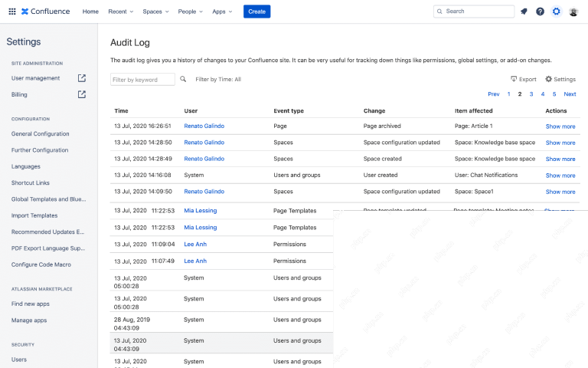Image resolution: width=588 pixels, height=368 pixels.
Task: Open Lee Anh on the 11:07:49 row
Action: pyautogui.click(x=195, y=261)
